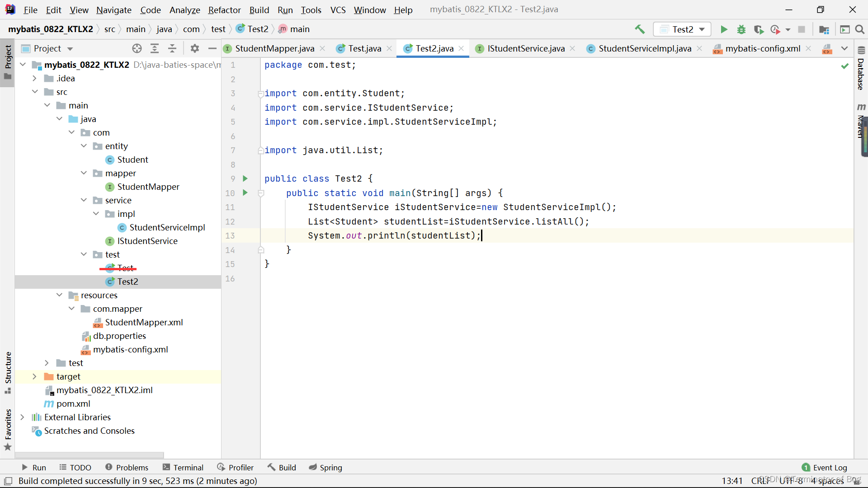Open the Spring tool window
This screenshot has width=868, height=488.
[x=325, y=468]
